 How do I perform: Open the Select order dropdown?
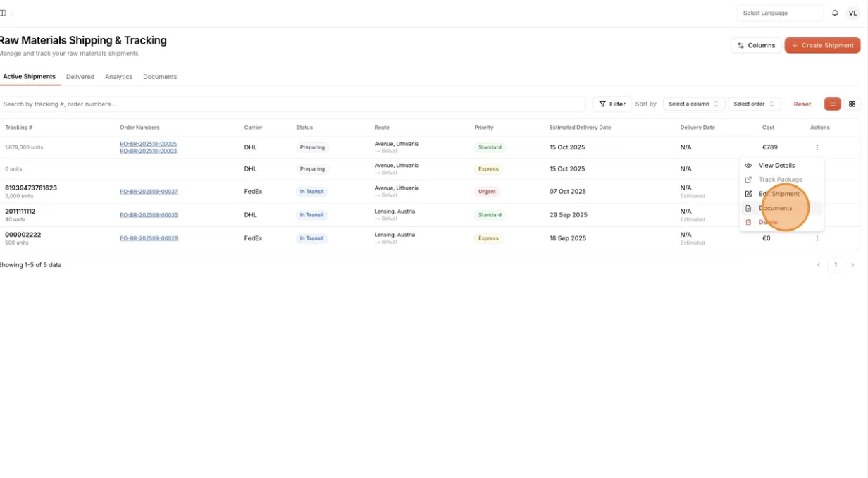pos(754,104)
